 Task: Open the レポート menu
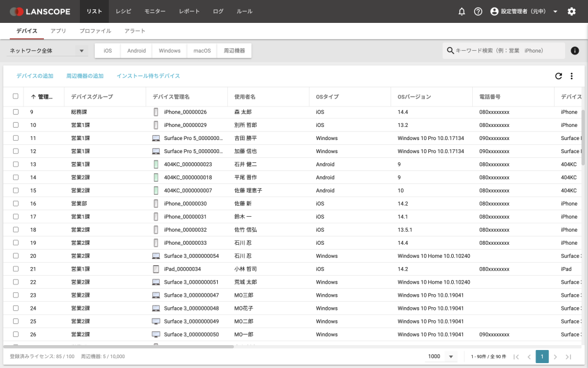[x=189, y=12]
